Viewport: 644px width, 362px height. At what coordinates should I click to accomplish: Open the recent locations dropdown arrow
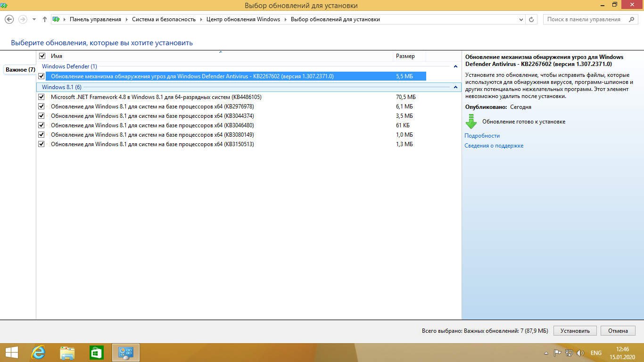(34, 19)
